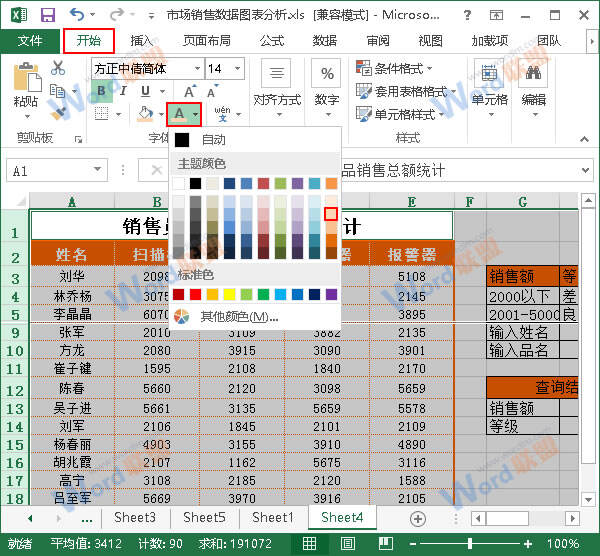Click the Paste clipboard icon
The width and height of the screenshot is (600, 556).
tap(26, 80)
